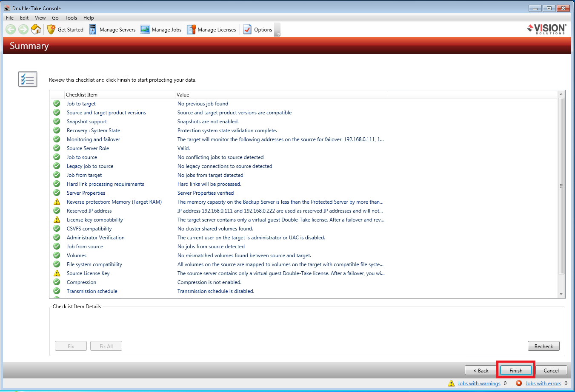The width and height of the screenshot is (575, 392).
Task: Open the Jobs with errors link
Action: click(543, 383)
